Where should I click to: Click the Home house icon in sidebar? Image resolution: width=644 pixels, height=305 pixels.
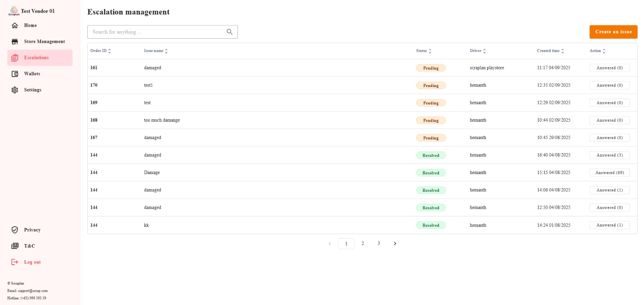(15, 25)
